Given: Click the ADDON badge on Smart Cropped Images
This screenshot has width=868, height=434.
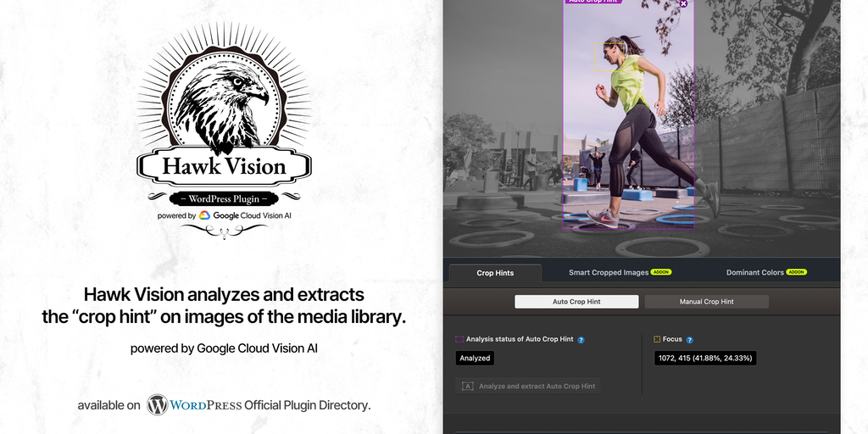Looking at the screenshot, I should pyautogui.click(x=661, y=272).
